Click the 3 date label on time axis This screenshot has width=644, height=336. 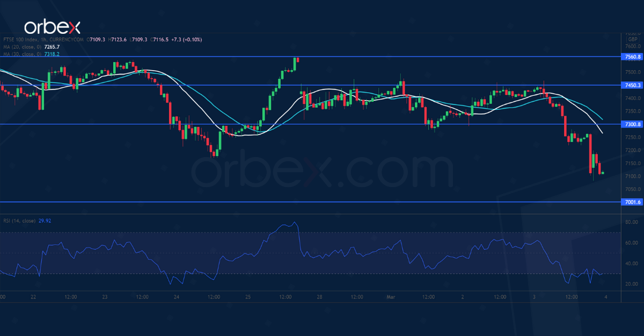coord(535,296)
